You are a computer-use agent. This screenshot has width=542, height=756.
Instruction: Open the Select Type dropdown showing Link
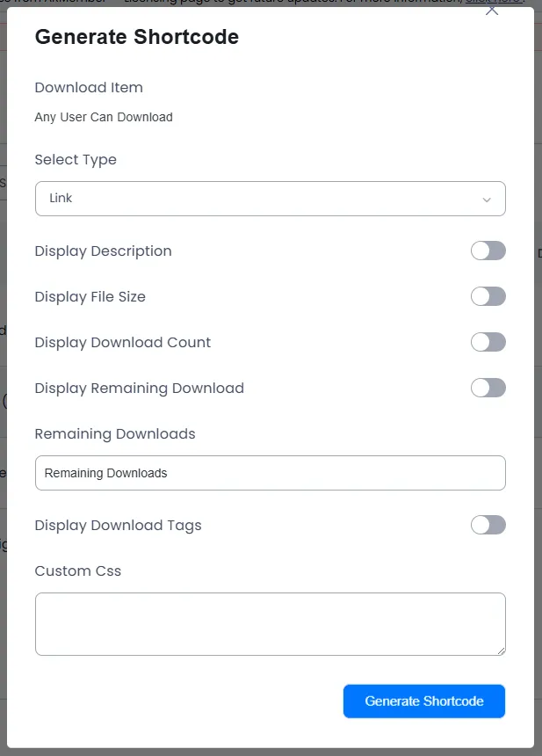click(270, 199)
